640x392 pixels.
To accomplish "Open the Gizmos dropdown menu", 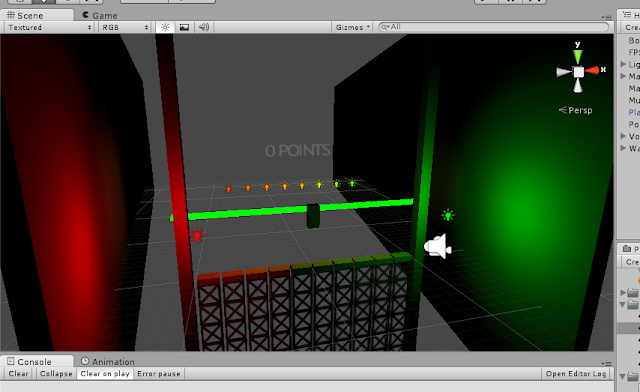I will (352, 27).
